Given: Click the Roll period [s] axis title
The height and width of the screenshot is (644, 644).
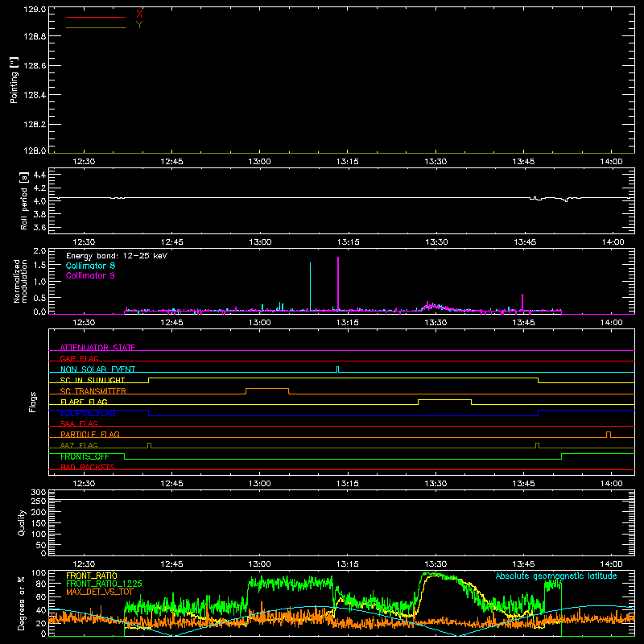Looking at the screenshot, I should (x=24, y=200).
